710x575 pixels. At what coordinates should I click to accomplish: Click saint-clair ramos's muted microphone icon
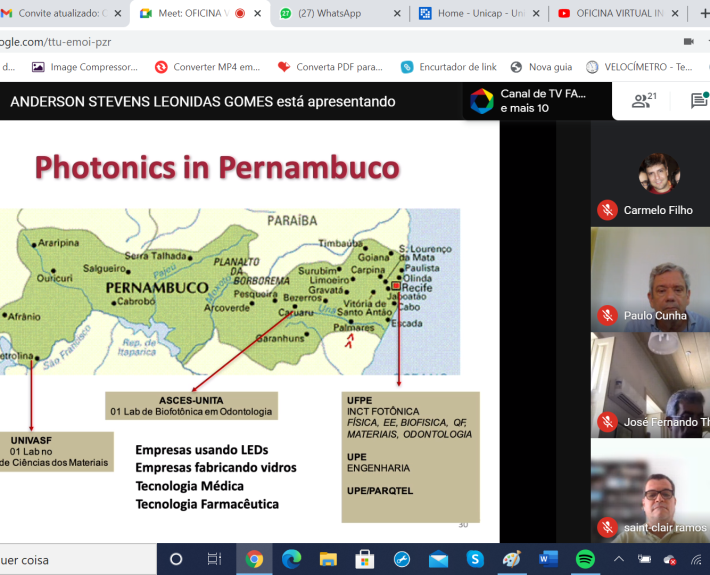(606, 527)
